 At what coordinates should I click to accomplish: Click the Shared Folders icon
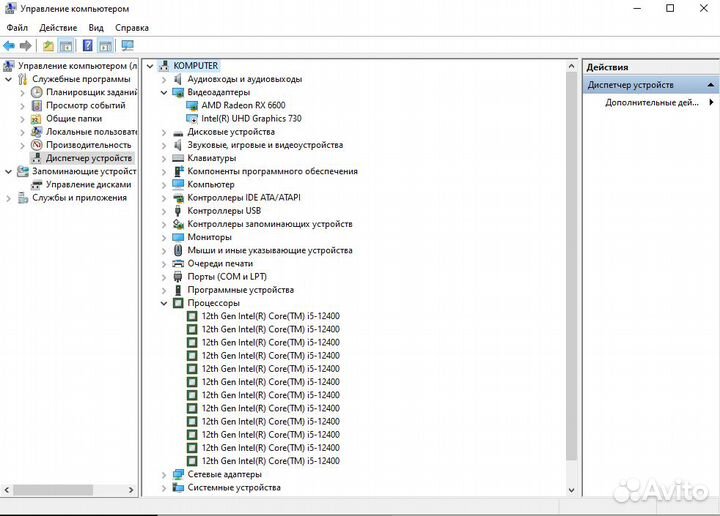coord(36,119)
